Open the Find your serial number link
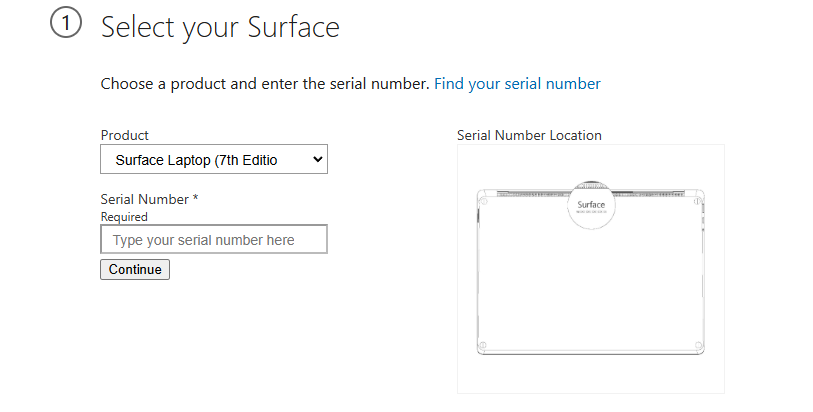813x412 pixels. click(x=517, y=84)
